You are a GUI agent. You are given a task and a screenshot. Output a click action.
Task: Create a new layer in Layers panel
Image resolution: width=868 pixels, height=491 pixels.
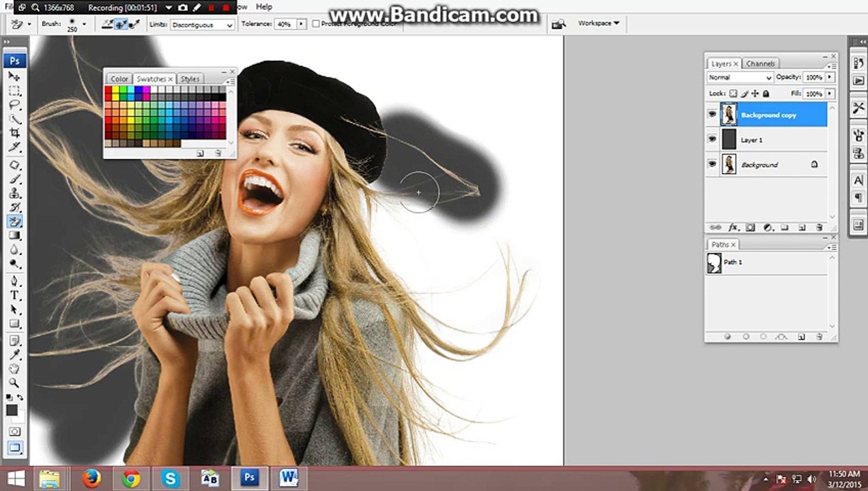click(x=802, y=227)
